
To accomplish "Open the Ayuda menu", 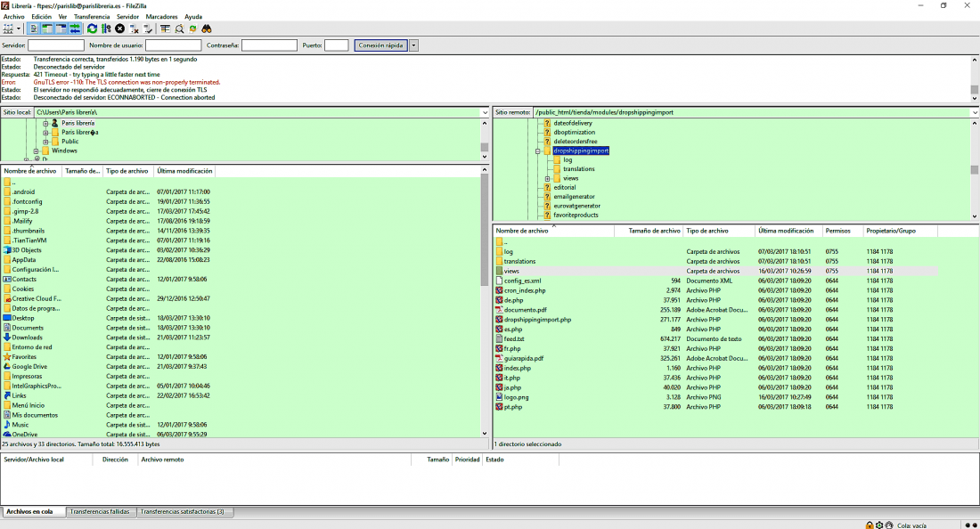I will click(193, 17).
